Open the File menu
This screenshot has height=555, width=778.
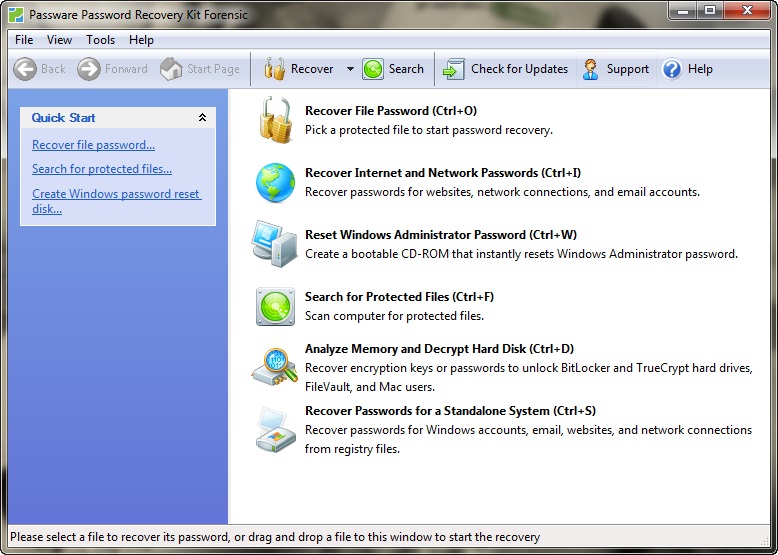coord(24,40)
